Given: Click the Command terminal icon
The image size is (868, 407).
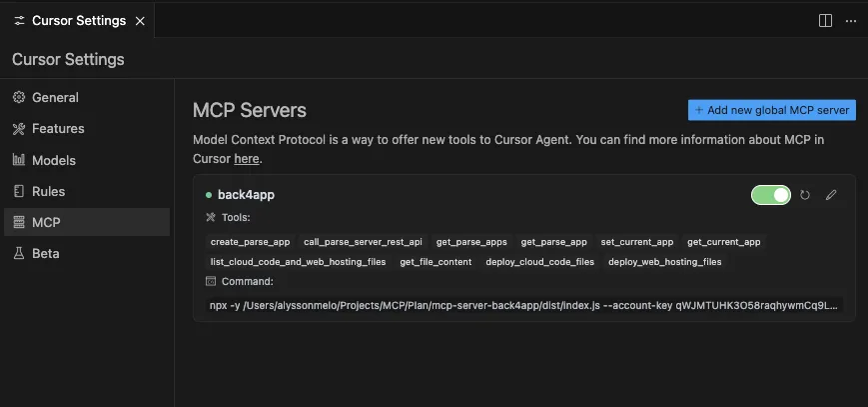Looking at the screenshot, I should click(x=211, y=281).
